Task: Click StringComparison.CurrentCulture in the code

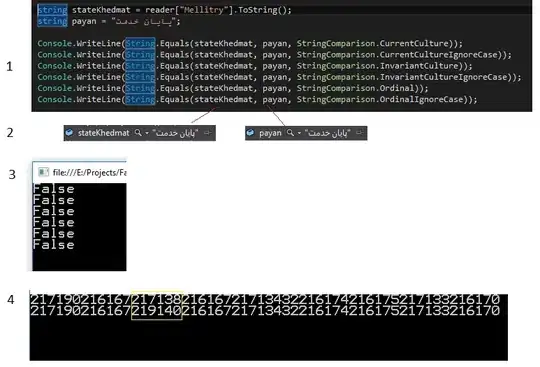Action: (x=373, y=43)
